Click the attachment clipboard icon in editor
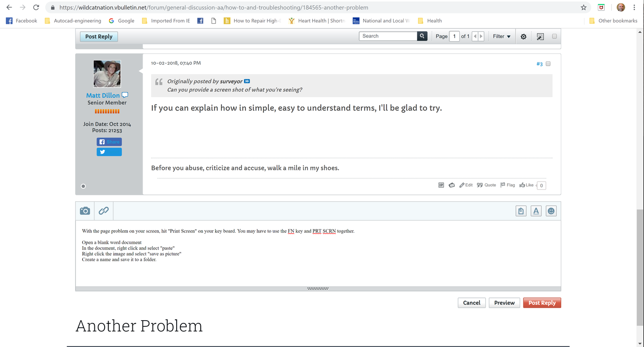This screenshot has height=347, width=644. 521,211
